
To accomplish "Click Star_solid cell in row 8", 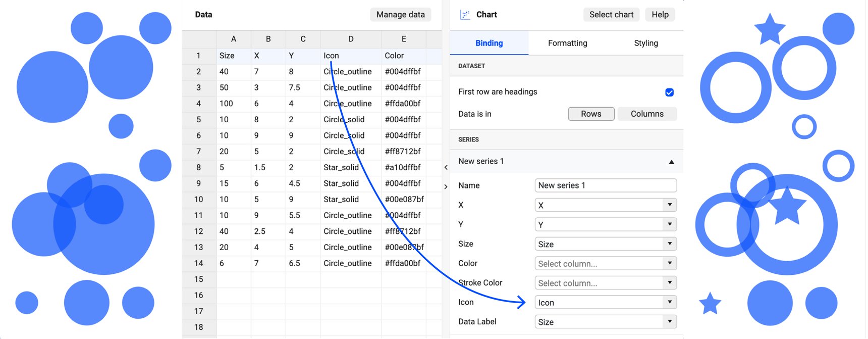I will click(351, 167).
